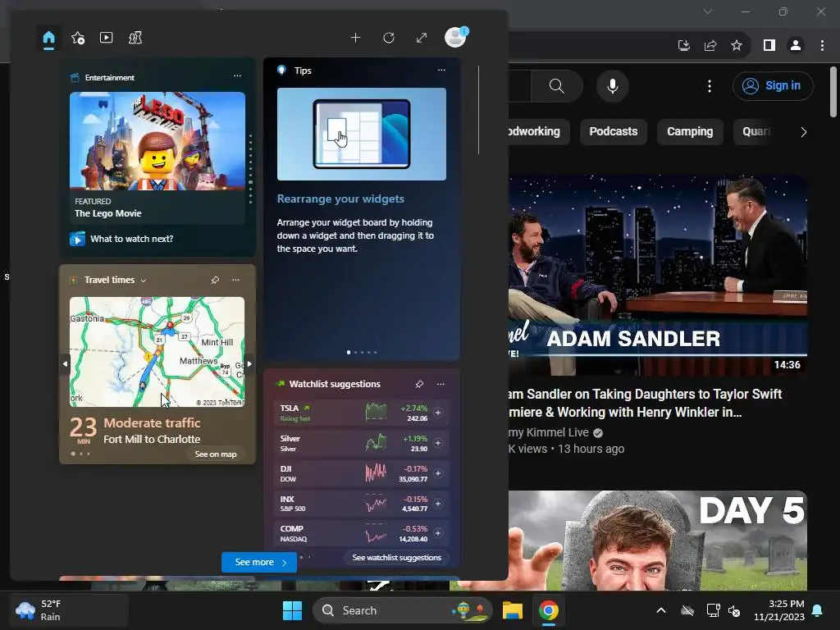Open notifications bell on taskbar
Viewport: 840px width, 630px height.
tap(818, 610)
